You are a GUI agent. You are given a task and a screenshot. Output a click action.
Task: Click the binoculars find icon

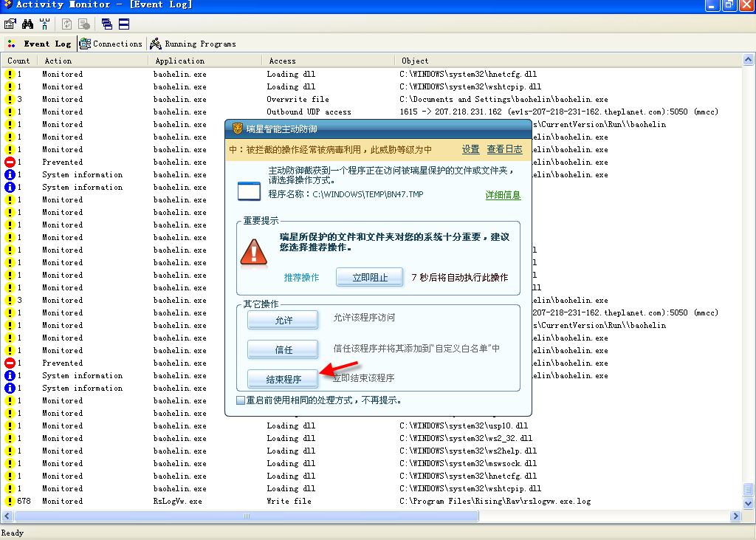[27, 24]
